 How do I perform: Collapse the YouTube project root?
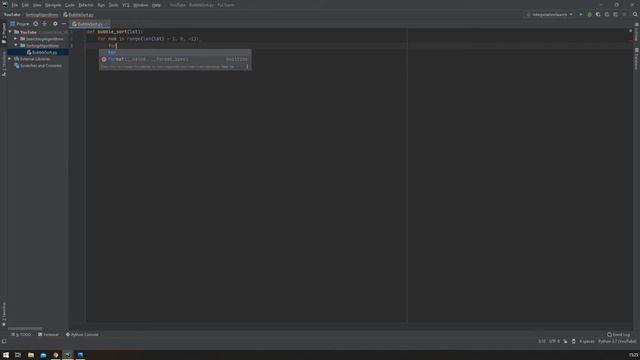click(x=10, y=32)
